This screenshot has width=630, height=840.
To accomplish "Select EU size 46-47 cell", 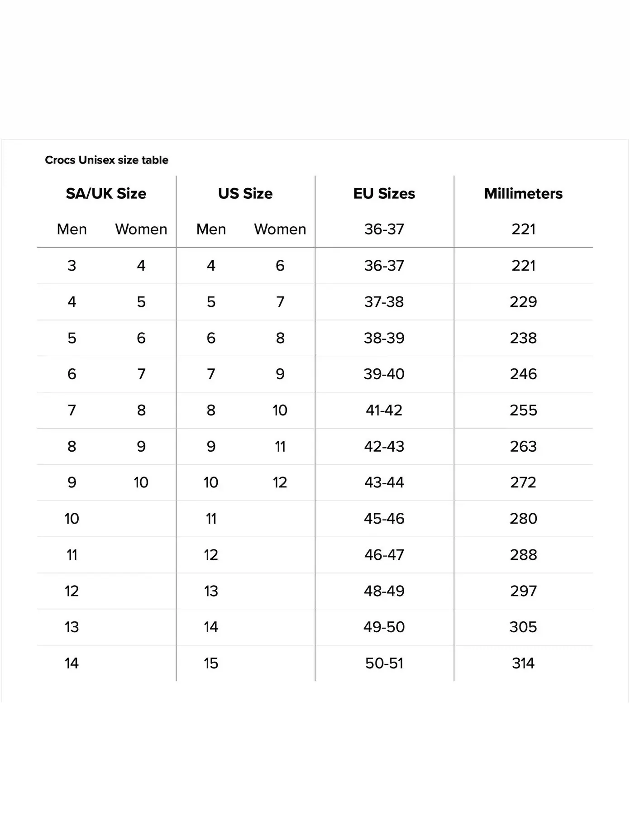I will click(x=384, y=555).
